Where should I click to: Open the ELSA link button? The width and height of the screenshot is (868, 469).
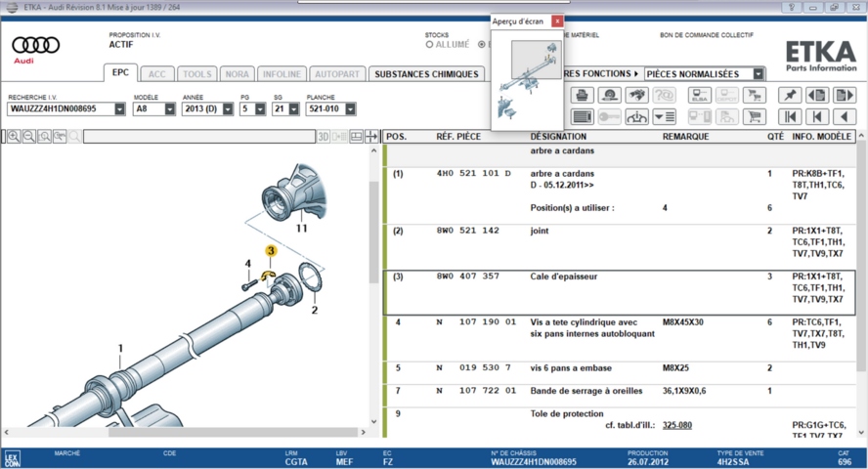pyautogui.click(x=700, y=95)
